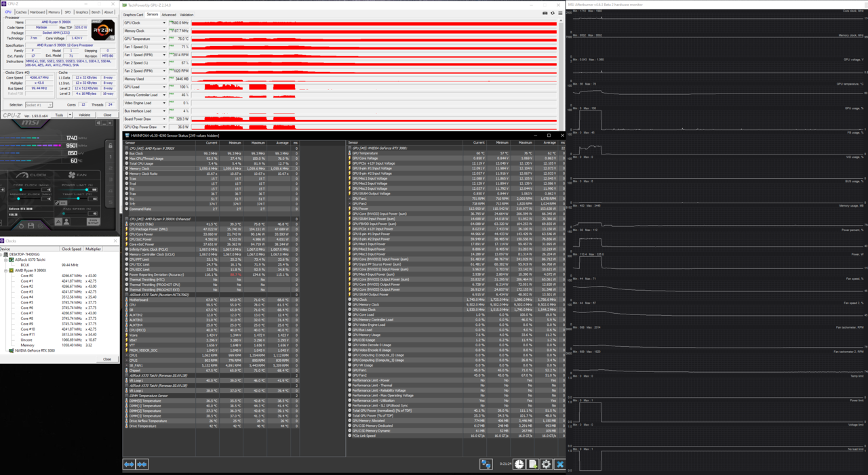Open GPU Load sensor dropdown in GPU-Z
868x475 pixels.
(x=164, y=87)
